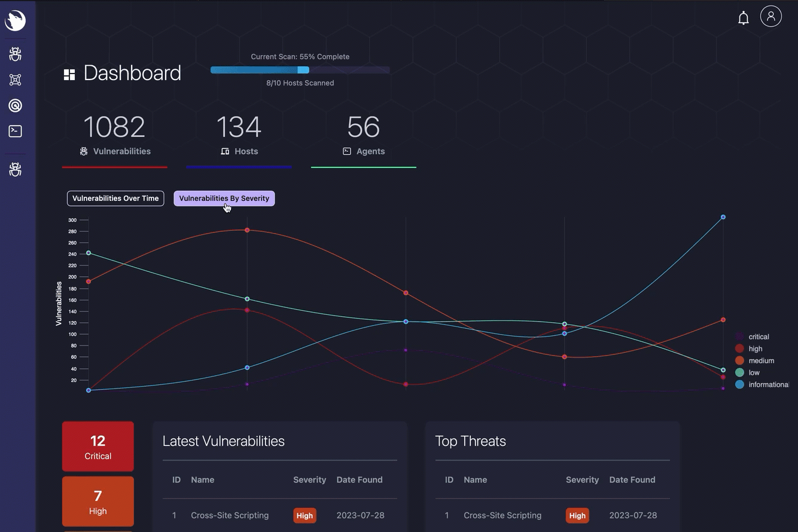Open the user profile avatar icon
The image size is (798, 532).
770,16
